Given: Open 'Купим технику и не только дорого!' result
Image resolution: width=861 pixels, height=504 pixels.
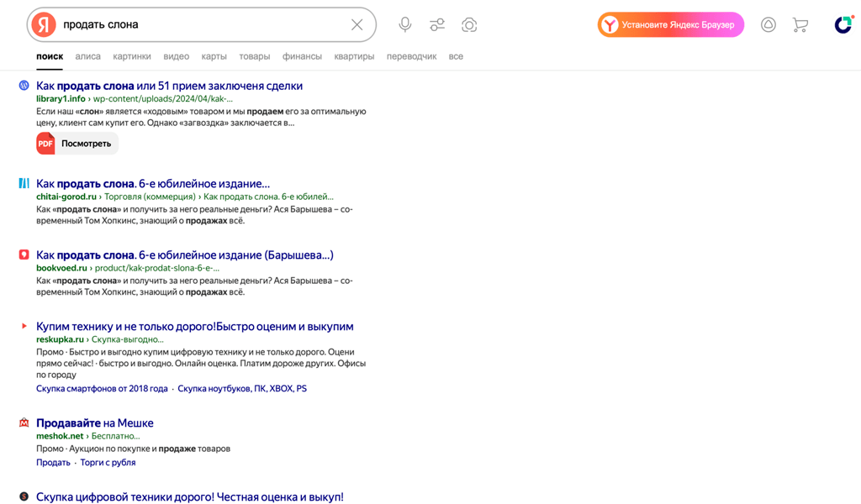Looking at the screenshot, I should point(195,326).
